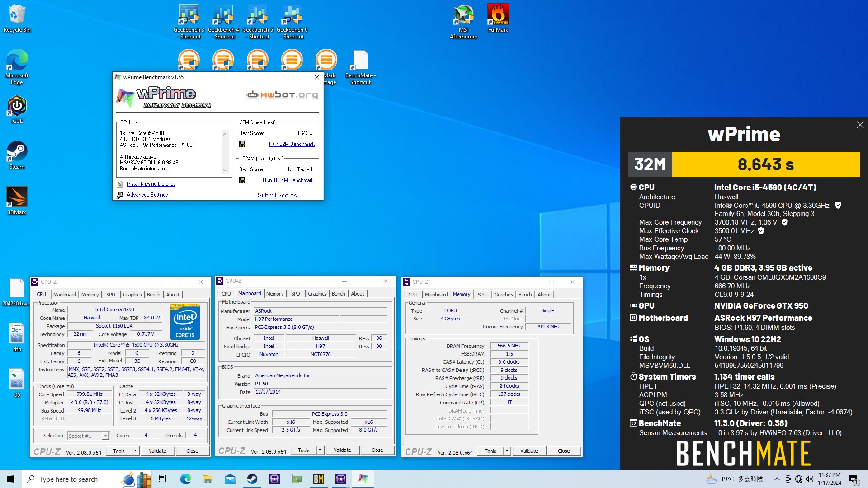Open About tab in Memory CPU-Z window
This screenshot has width=868, height=488.
[x=544, y=295]
